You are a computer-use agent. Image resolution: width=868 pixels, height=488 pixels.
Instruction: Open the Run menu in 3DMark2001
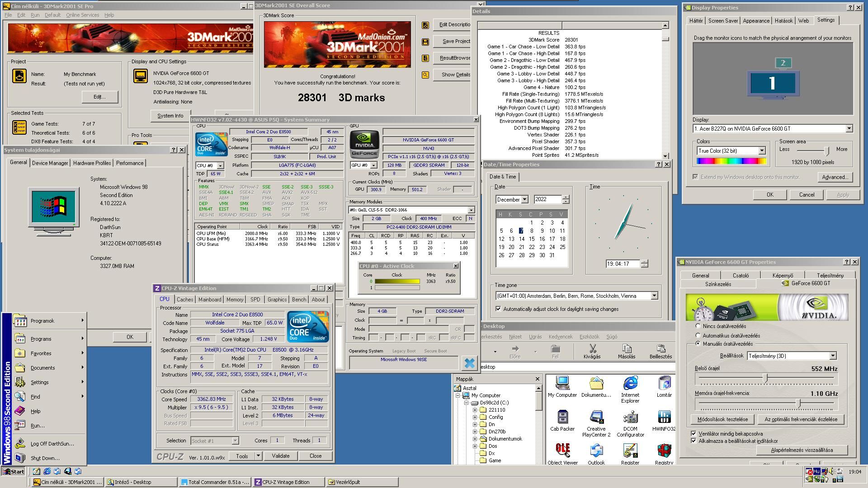point(35,15)
